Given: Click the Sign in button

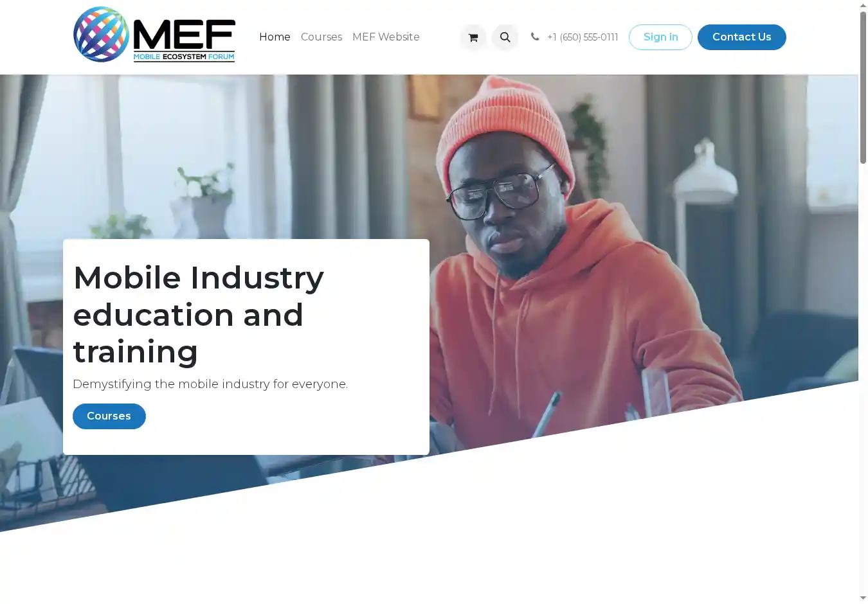Looking at the screenshot, I should coord(660,37).
